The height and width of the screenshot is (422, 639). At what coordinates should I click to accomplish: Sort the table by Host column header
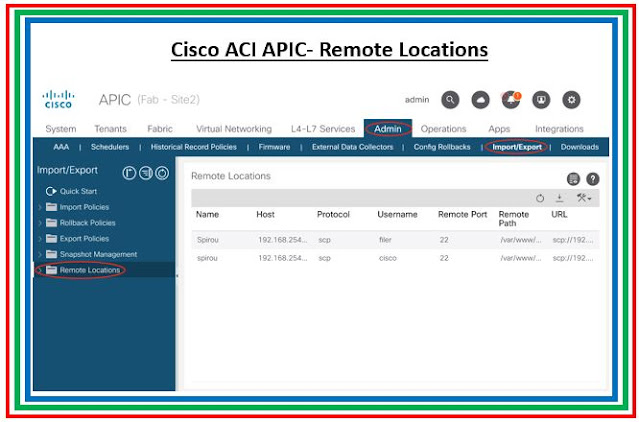[265, 214]
